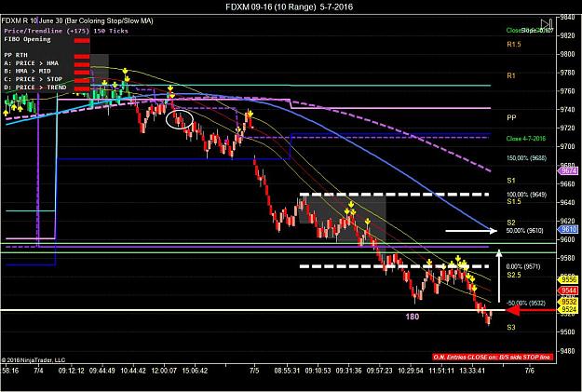Click the scroll-to-latest-bar arrow icon

547,24
